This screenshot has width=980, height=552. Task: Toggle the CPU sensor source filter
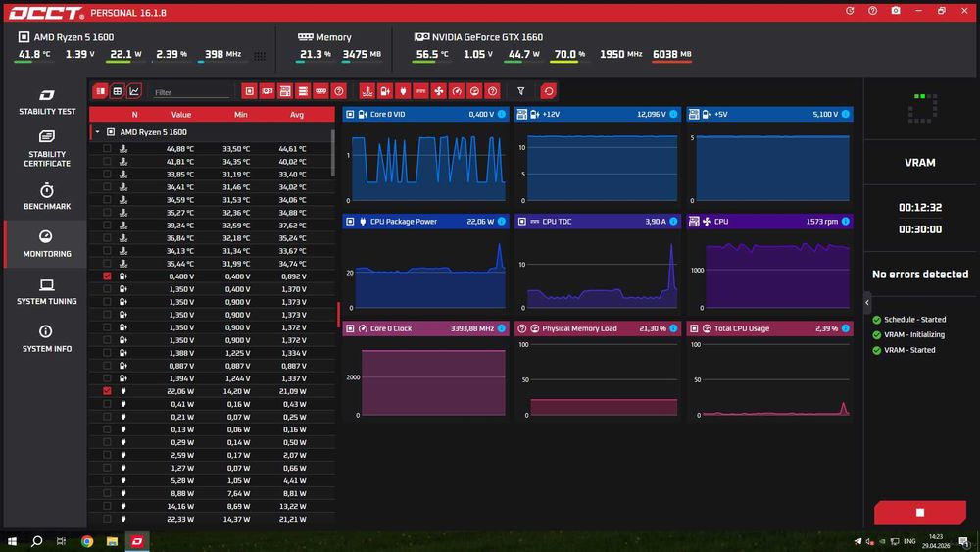[x=249, y=91]
